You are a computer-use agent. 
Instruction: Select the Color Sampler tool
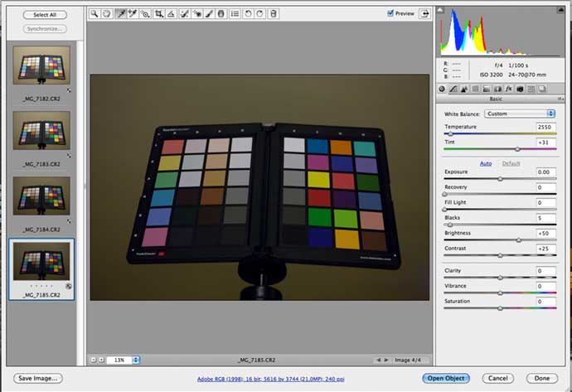[133, 14]
